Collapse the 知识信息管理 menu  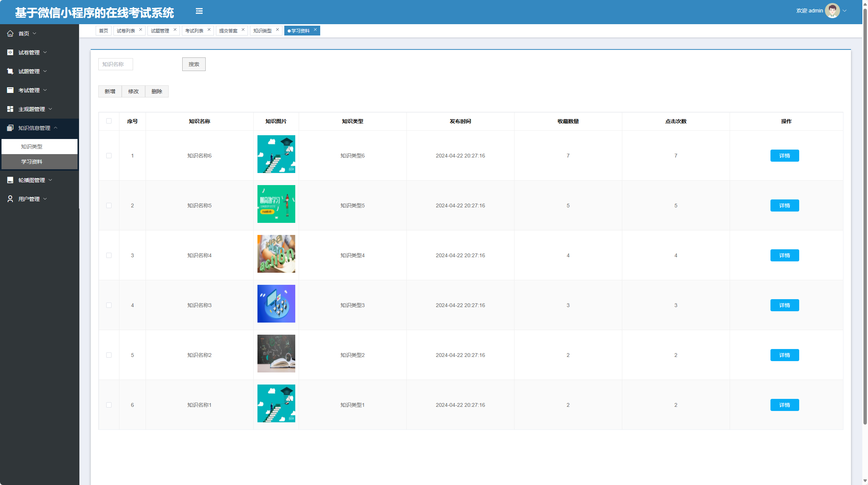[34, 128]
